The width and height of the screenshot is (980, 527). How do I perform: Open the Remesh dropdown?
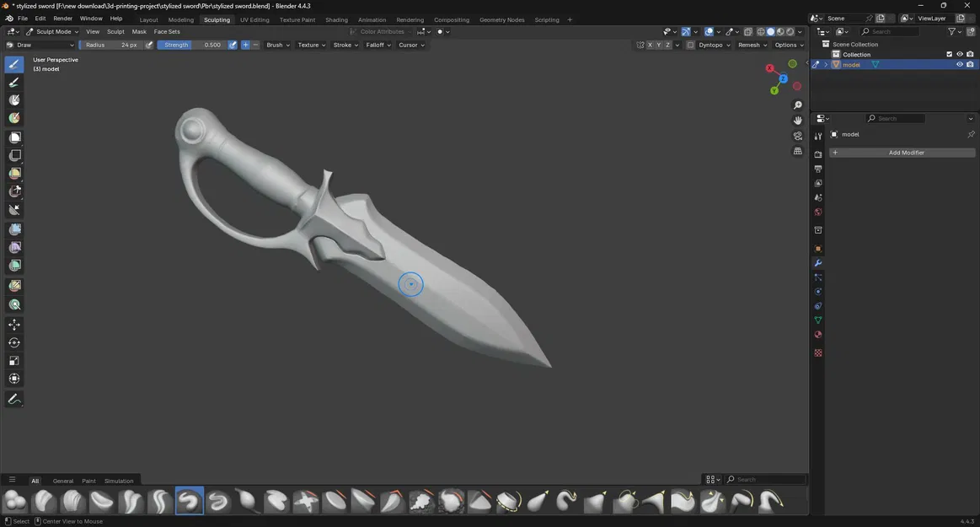[x=751, y=45]
